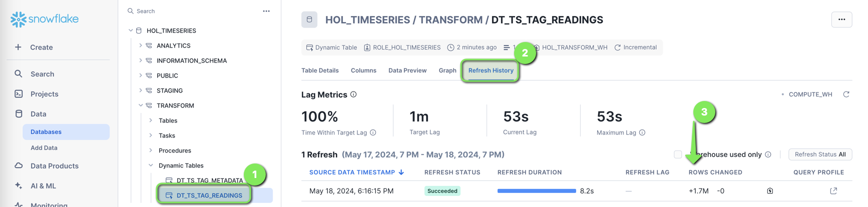Enable the Warehouse used only checkbox
The image size is (868, 207).
[x=678, y=154]
